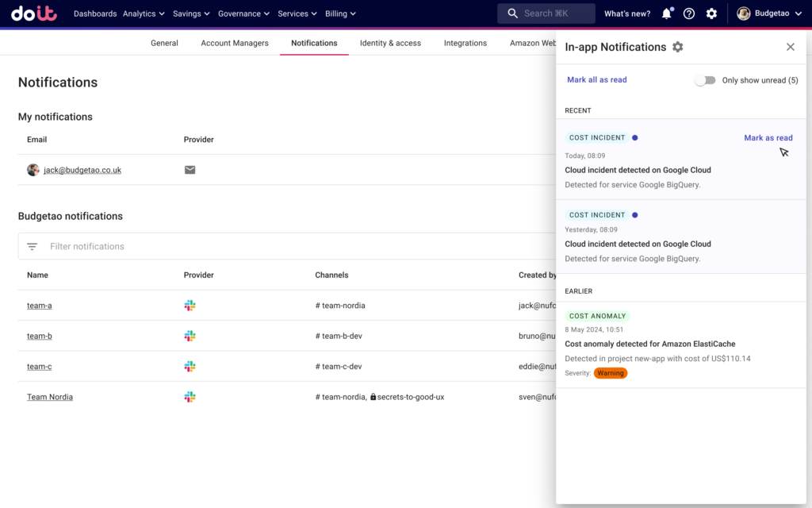812x508 pixels.
Task: Open the Billing dropdown menu
Action: (x=340, y=13)
